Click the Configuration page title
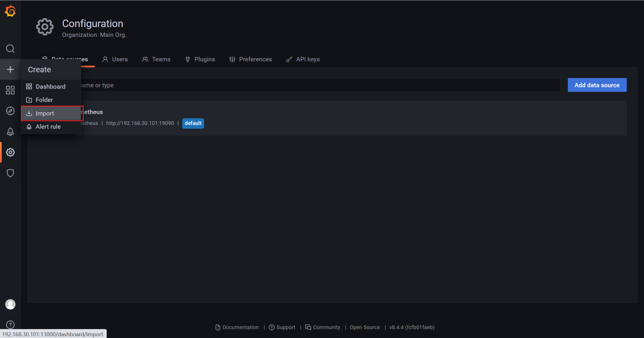The height and width of the screenshot is (338, 644). pyautogui.click(x=93, y=24)
